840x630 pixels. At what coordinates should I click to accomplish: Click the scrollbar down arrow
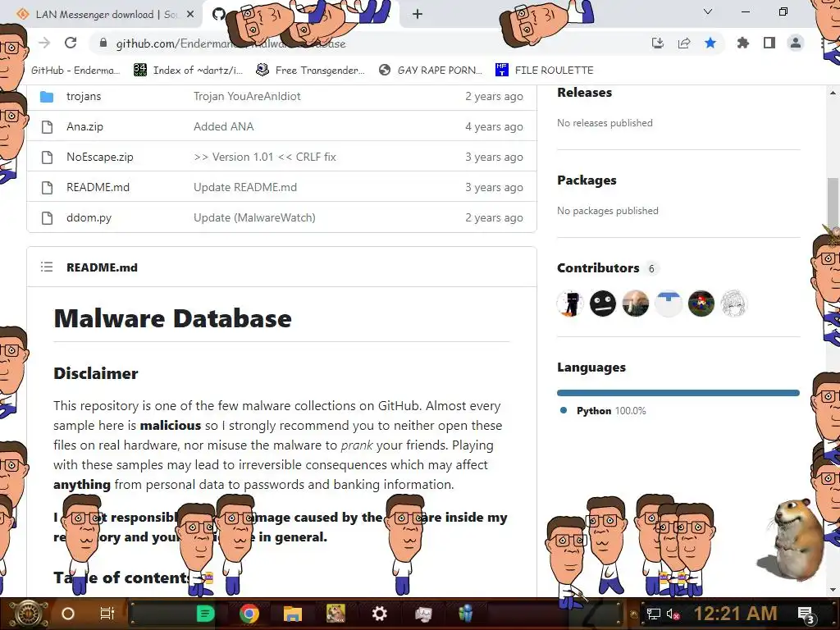tap(832, 590)
